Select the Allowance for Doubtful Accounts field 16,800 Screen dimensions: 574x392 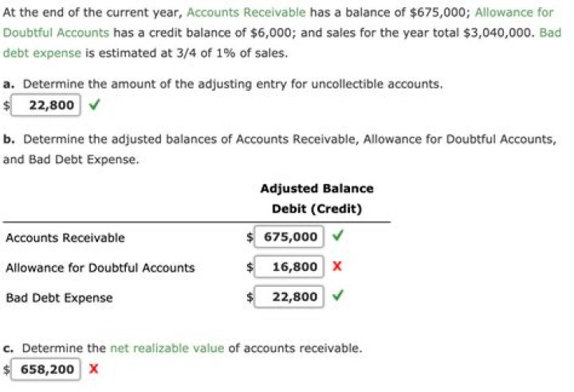point(290,267)
